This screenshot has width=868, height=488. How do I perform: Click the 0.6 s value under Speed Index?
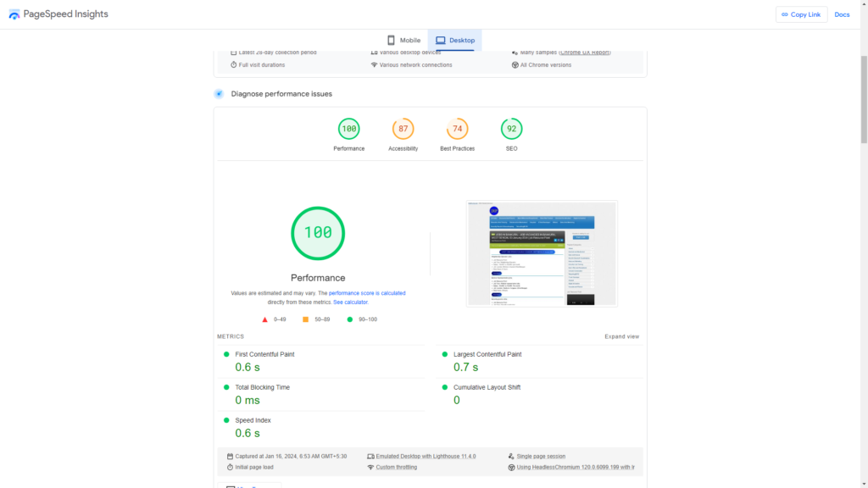248,433
